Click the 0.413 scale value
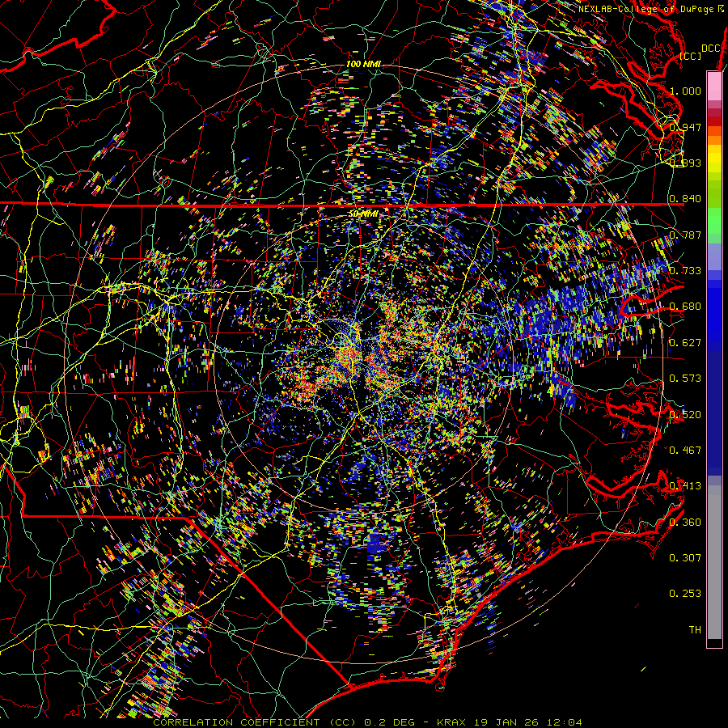Screen dimensions: 728x728 [x=685, y=486]
